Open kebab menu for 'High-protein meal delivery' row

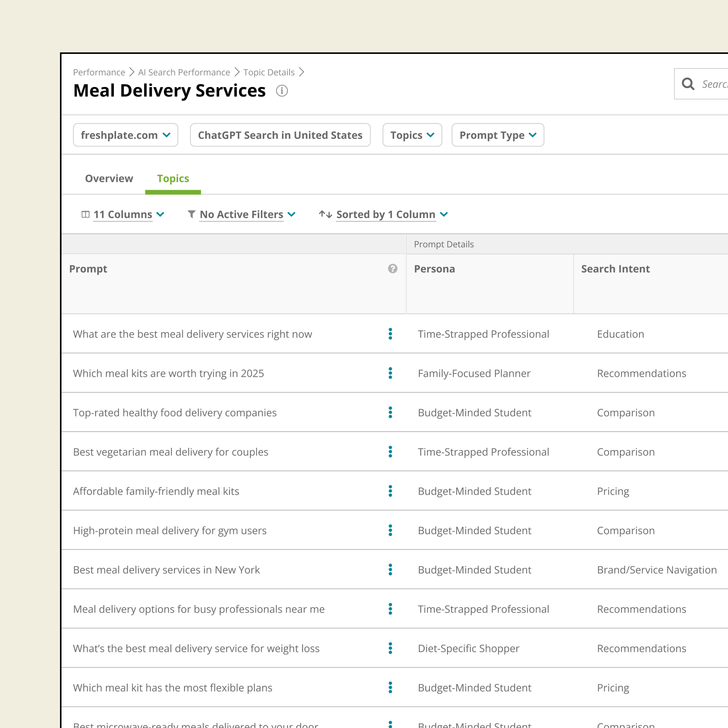(x=390, y=530)
